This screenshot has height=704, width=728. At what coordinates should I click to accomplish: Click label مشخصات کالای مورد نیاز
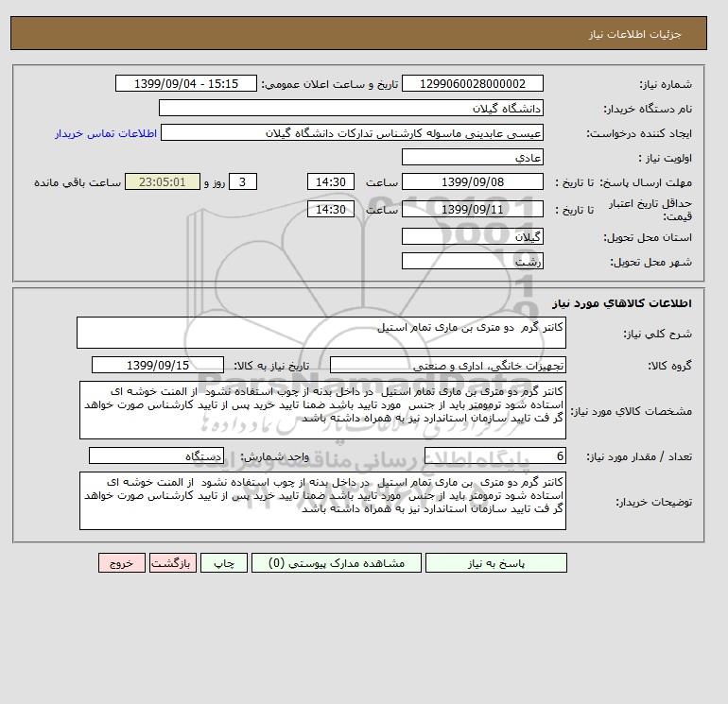pyautogui.click(x=631, y=411)
